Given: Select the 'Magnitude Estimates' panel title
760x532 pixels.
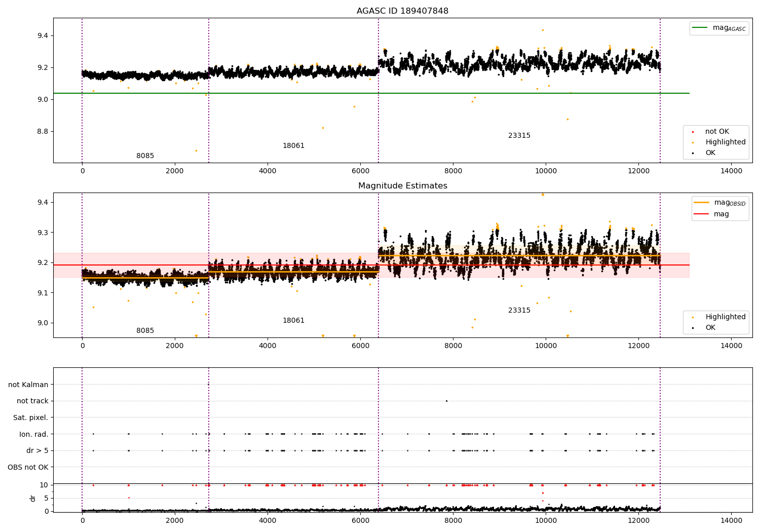Looking at the screenshot, I should [x=402, y=186].
